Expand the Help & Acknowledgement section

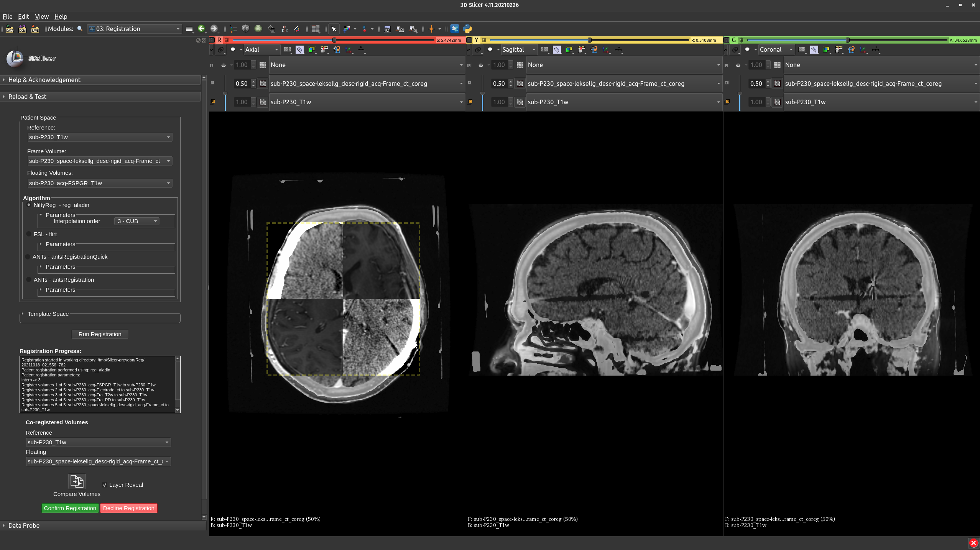point(100,80)
